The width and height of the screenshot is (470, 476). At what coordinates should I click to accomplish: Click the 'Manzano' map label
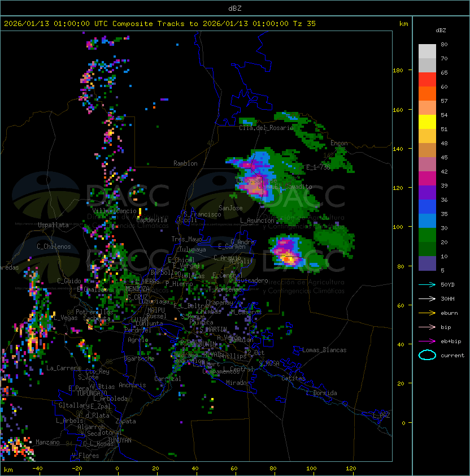point(47,442)
